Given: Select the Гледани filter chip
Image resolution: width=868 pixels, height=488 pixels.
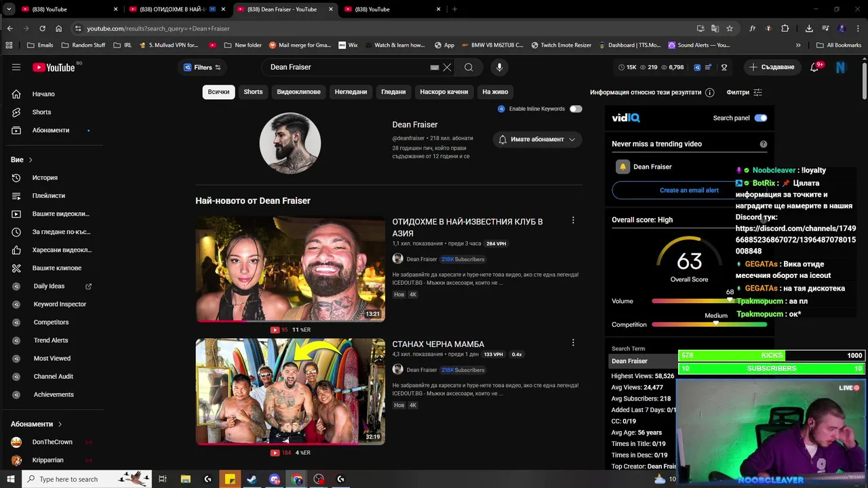Looking at the screenshot, I should click(x=393, y=92).
